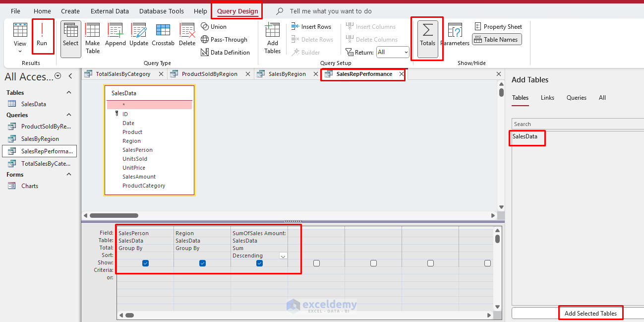Switch to Links in Add Tables pane
Screen dimensions: 644x322
click(x=547, y=98)
